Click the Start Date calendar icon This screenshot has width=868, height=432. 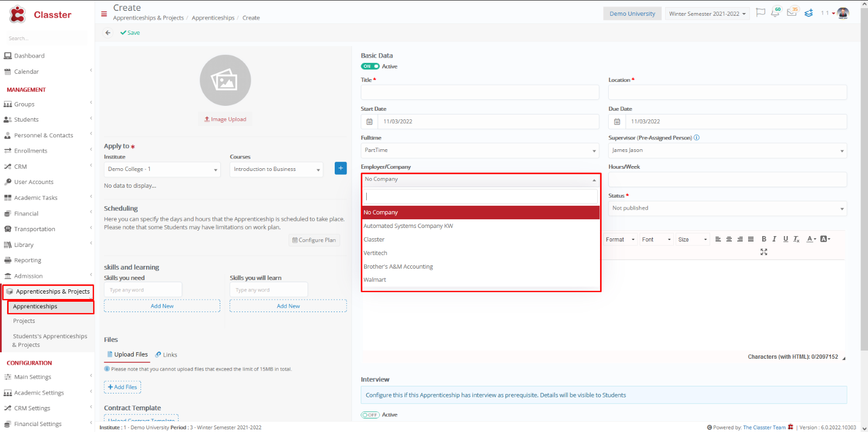(x=369, y=122)
